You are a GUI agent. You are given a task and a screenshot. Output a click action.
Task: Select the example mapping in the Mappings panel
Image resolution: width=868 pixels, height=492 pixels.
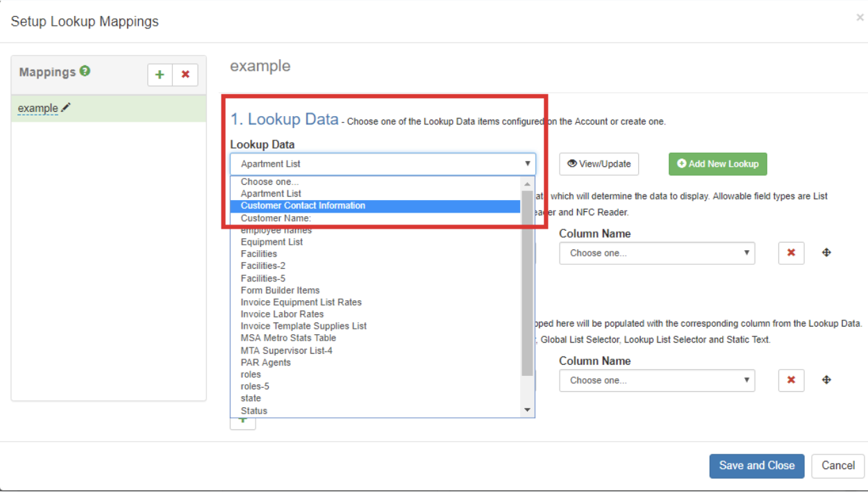(x=40, y=108)
